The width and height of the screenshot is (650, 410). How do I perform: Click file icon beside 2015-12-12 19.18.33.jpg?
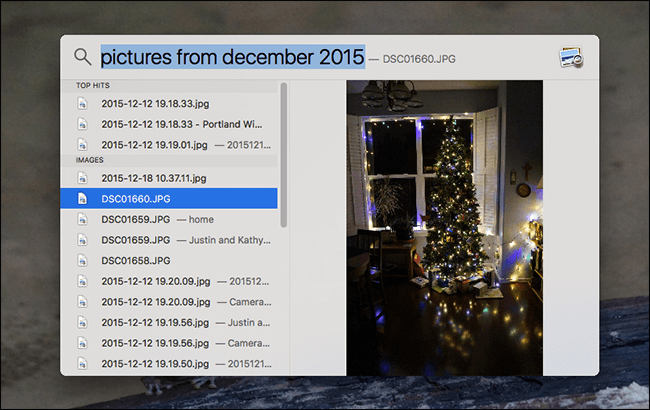[82, 103]
